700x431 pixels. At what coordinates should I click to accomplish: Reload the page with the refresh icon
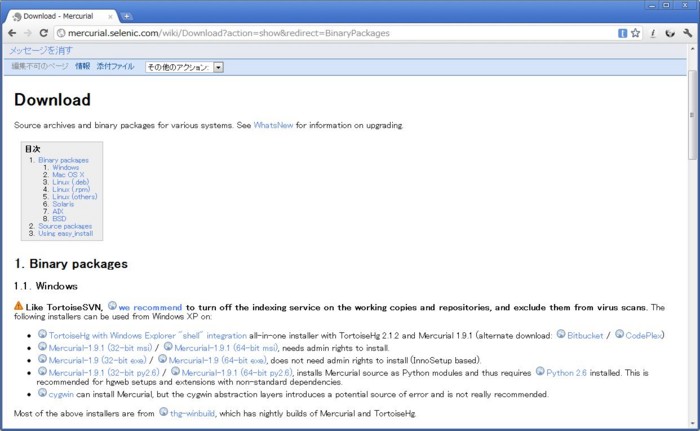click(43, 33)
